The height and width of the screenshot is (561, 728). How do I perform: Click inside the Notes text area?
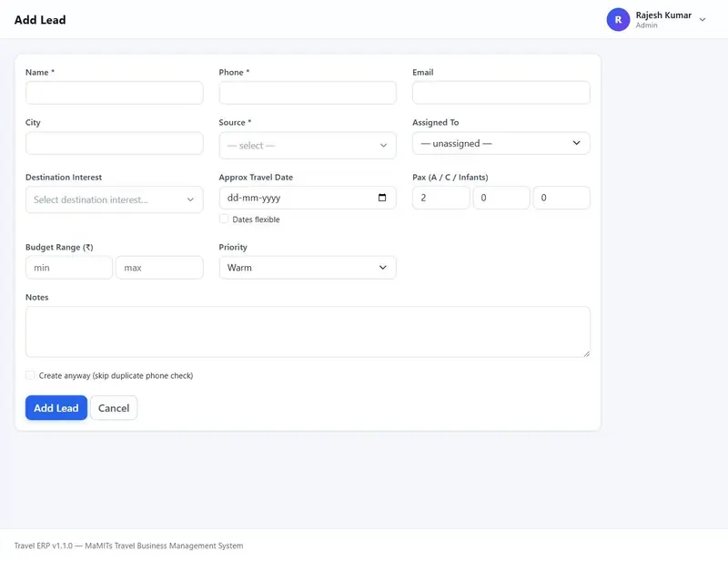(x=308, y=331)
